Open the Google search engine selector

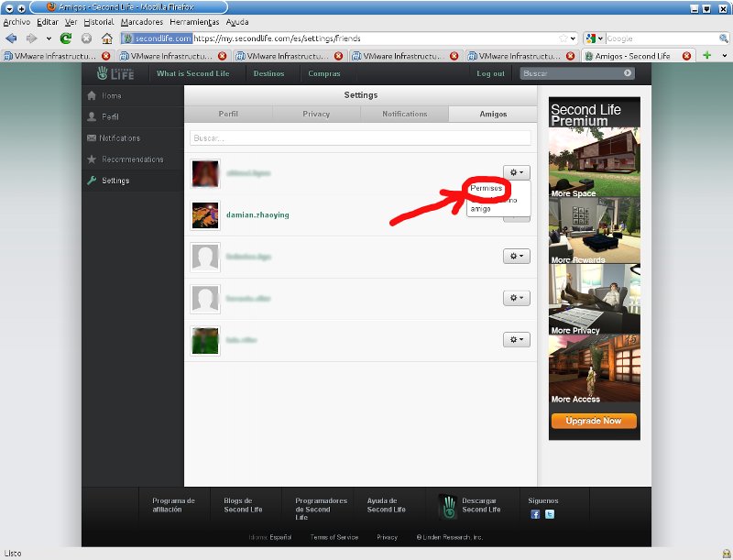594,38
